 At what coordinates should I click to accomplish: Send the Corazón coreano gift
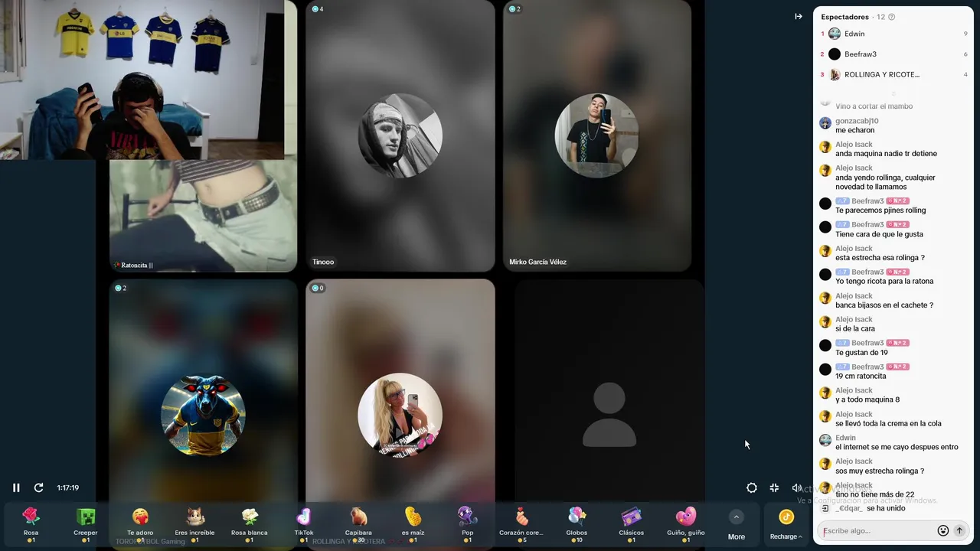[521, 524]
